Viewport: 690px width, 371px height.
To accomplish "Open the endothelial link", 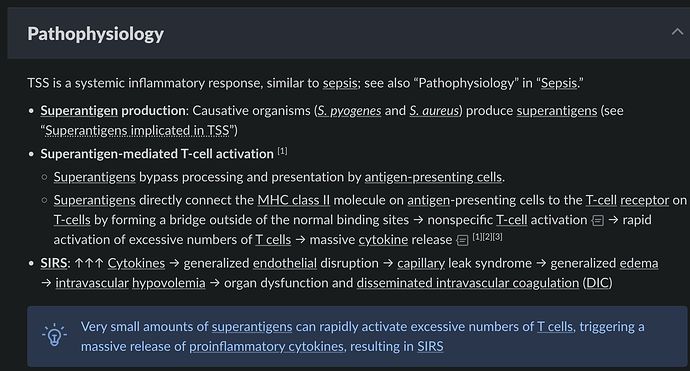I will [285, 263].
